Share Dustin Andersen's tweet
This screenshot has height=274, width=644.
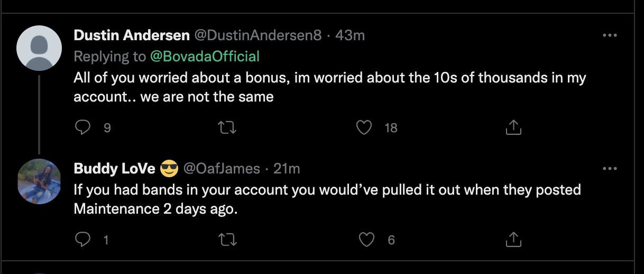pos(514,127)
